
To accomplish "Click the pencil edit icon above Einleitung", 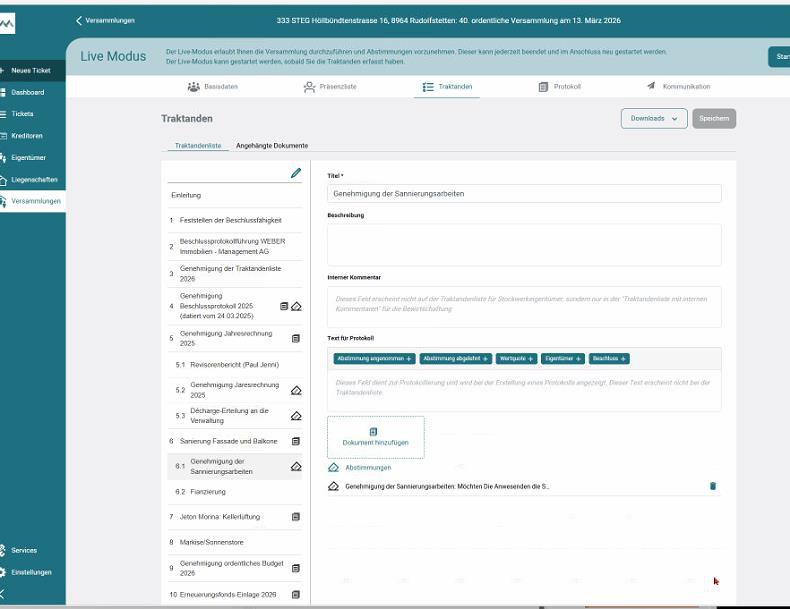I will 296,173.
